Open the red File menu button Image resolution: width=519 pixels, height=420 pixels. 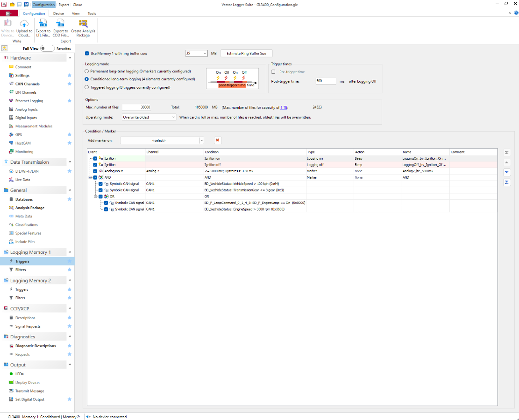(8, 14)
